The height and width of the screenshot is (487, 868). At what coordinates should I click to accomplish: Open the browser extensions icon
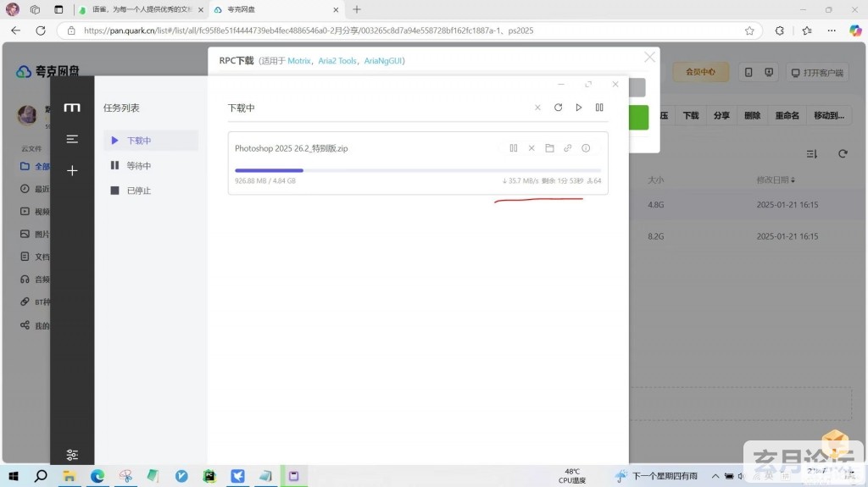pyautogui.click(x=780, y=30)
